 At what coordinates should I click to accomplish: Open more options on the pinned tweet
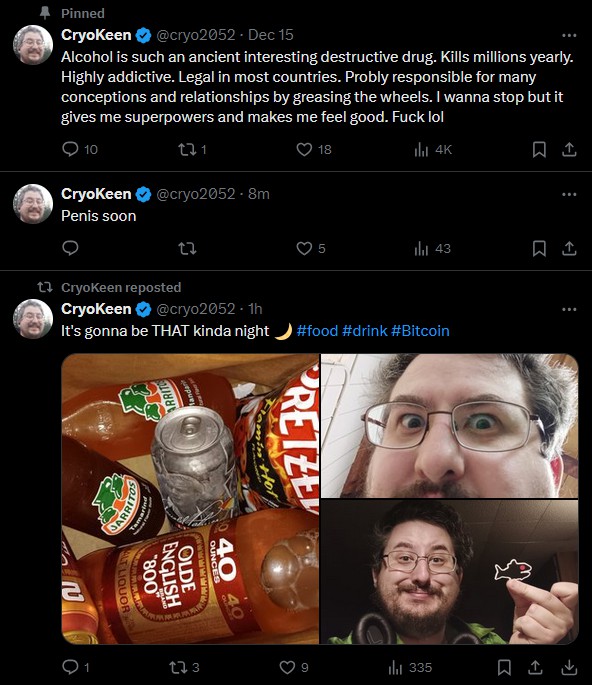(569, 35)
